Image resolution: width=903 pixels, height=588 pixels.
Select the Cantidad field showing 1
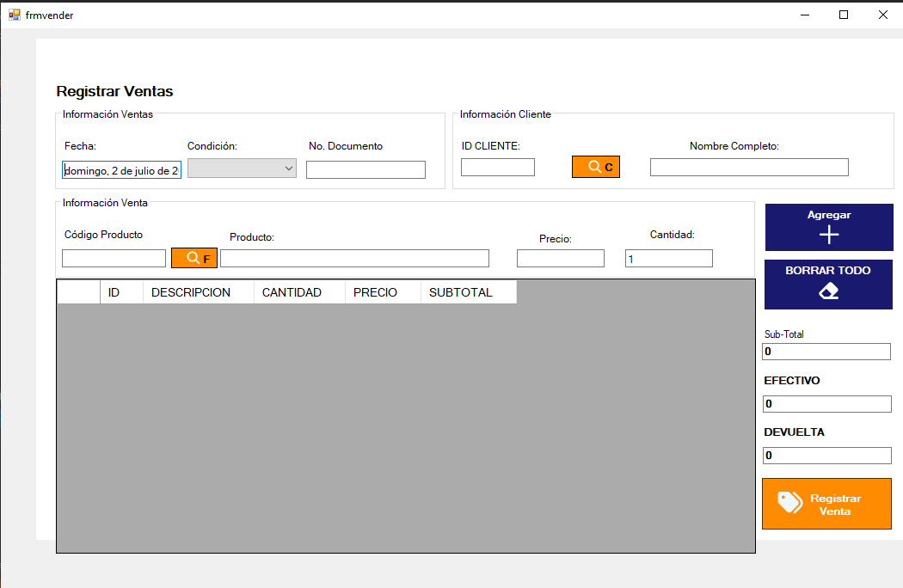(x=668, y=257)
